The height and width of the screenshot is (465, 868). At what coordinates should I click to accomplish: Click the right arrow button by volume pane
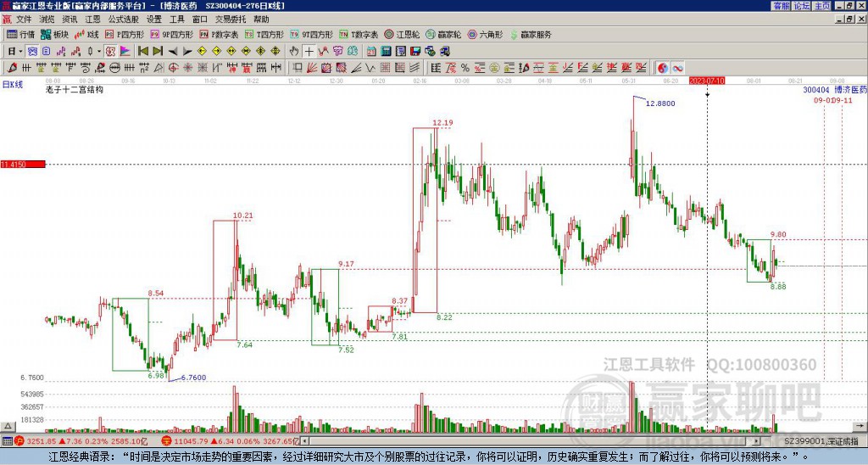[x=859, y=426]
